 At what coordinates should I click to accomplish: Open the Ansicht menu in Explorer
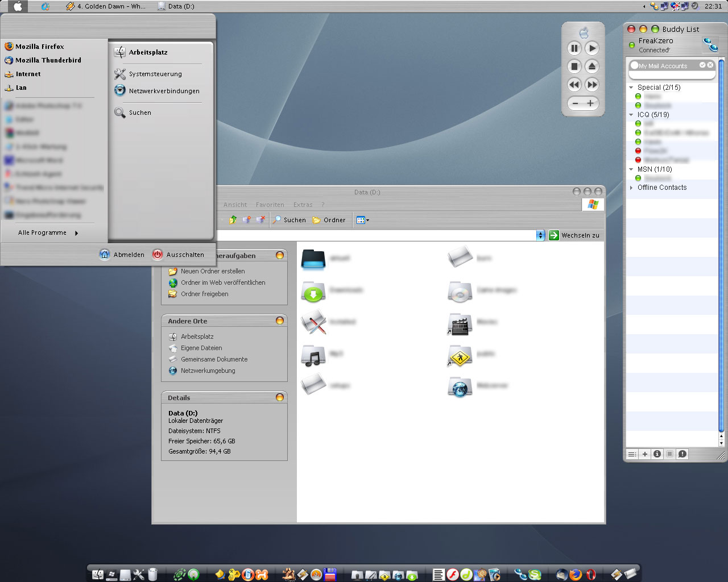(x=235, y=205)
